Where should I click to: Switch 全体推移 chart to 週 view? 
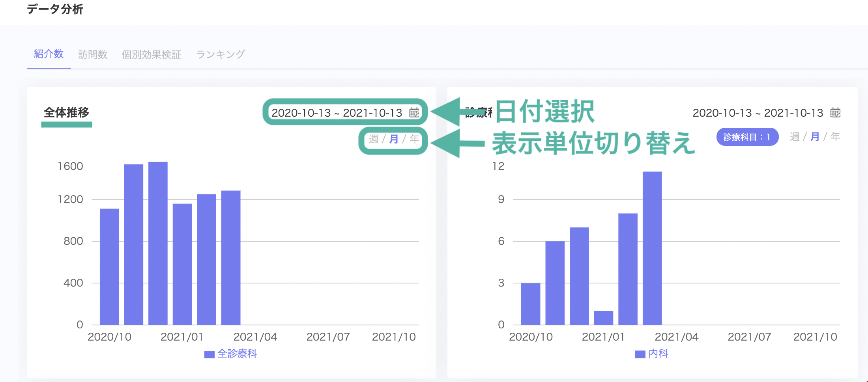click(374, 139)
